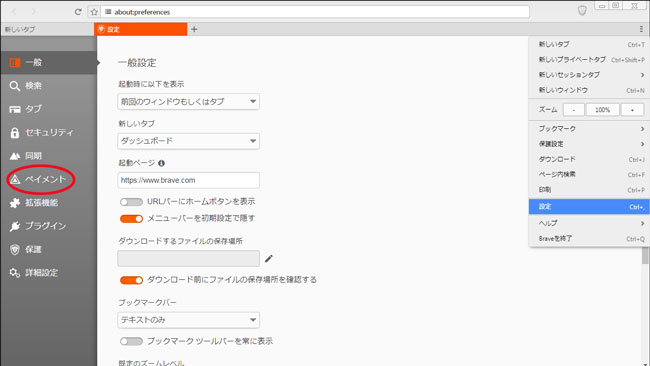This screenshot has height=366, width=650.
Task: Decrease zoom with the minus button
Action: tap(574, 110)
